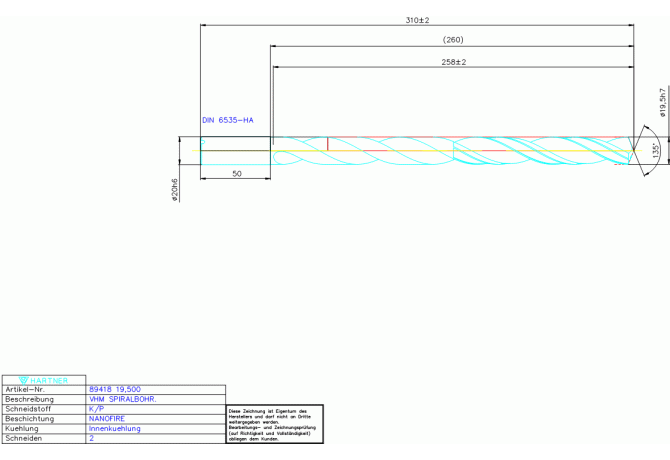Select the (260) reference dimension
The width and height of the screenshot is (670, 460).
pyautogui.click(x=452, y=40)
